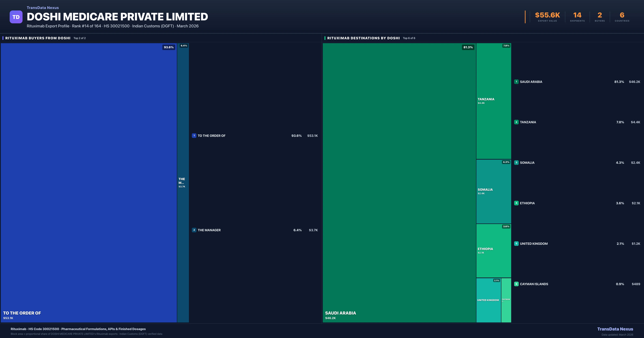644x338 pixels.
Task: Click rank badge 2 beside The Manager
Action: click(x=194, y=230)
